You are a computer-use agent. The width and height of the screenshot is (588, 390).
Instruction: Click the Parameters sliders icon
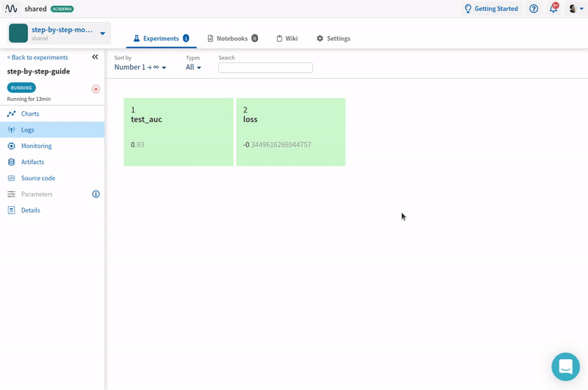pos(11,194)
